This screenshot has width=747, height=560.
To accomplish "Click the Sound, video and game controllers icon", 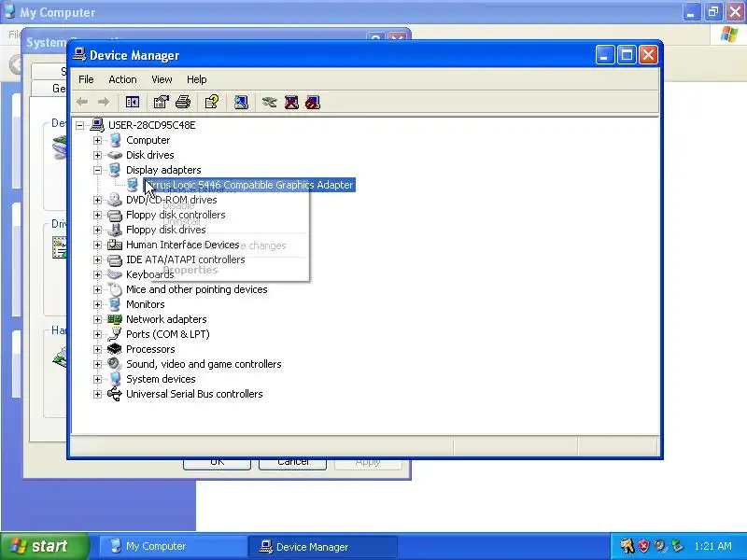I will pyautogui.click(x=115, y=364).
